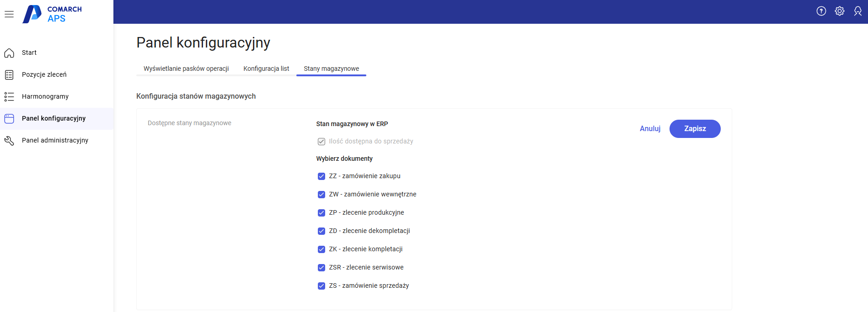
Task: Disable ZP - zlecenie produkcyjne checkbox
Action: [x=321, y=213]
